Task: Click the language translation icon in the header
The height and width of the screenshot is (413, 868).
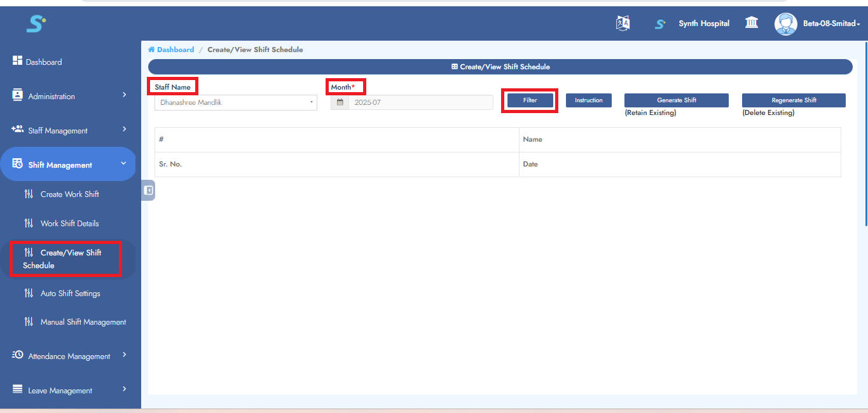Action: pos(623,23)
